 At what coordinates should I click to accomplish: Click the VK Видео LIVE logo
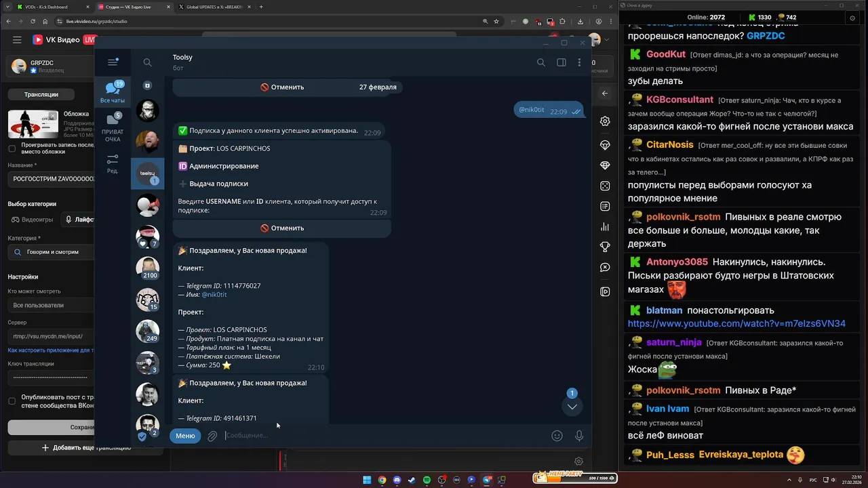point(63,40)
